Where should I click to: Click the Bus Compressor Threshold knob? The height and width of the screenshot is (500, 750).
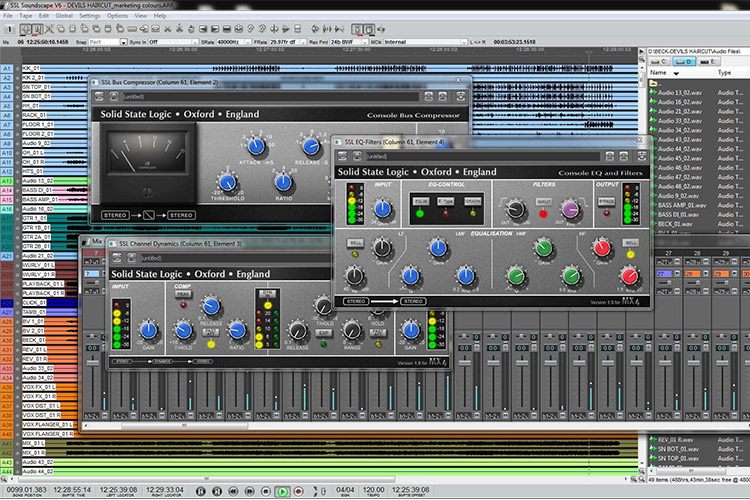(227, 182)
